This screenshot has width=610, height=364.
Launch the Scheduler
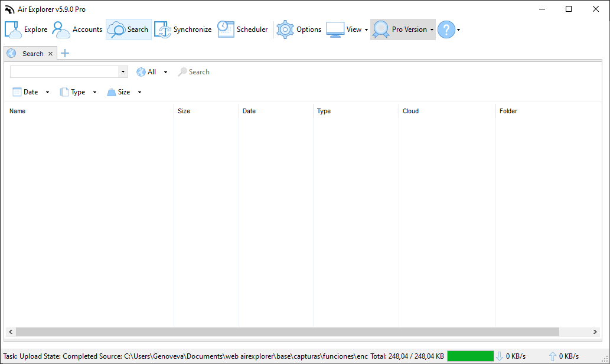coord(243,29)
